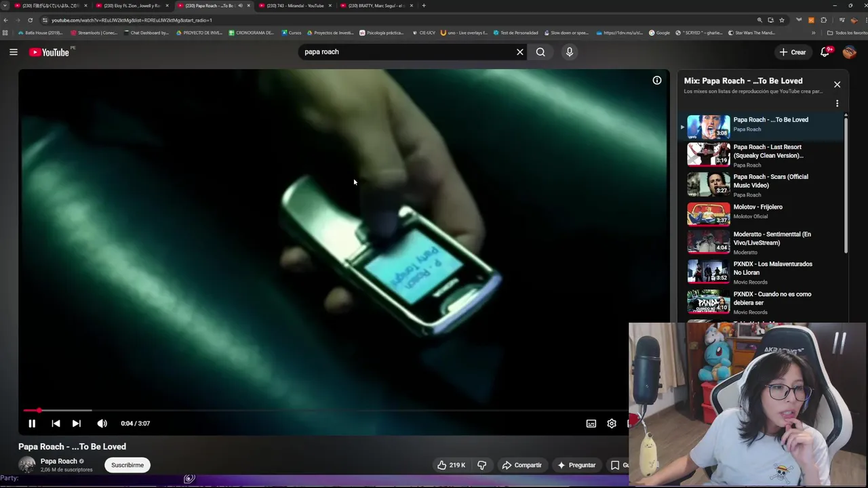Open the 'PROYECTO DE INVE...' bookmark
The height and width of the screenshot is (488, 868).
(199, 33)
